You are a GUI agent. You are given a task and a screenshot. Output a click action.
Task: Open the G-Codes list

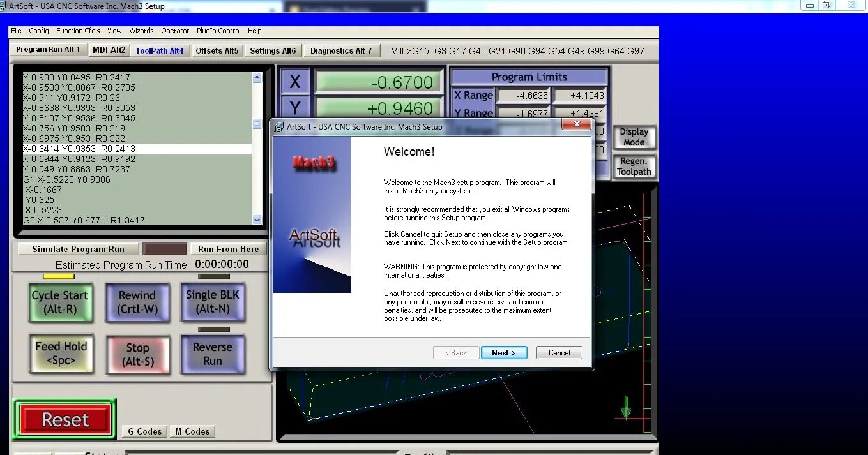point(145,431)
